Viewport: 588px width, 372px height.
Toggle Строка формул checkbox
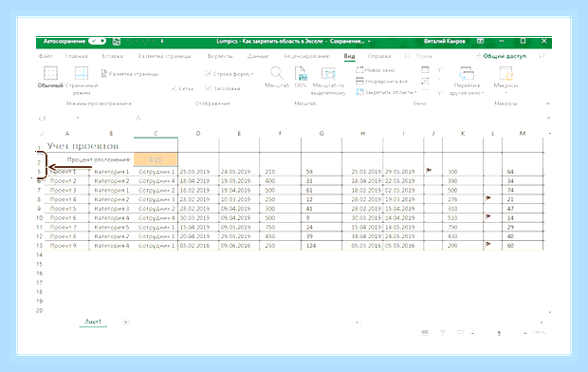[x=208, y=74]
